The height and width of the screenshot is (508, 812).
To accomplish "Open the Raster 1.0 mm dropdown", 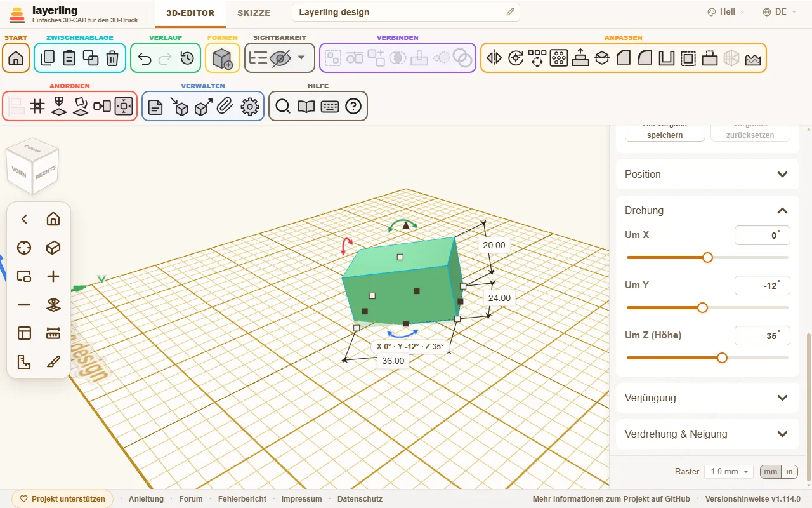I will [x=729, y=472].
